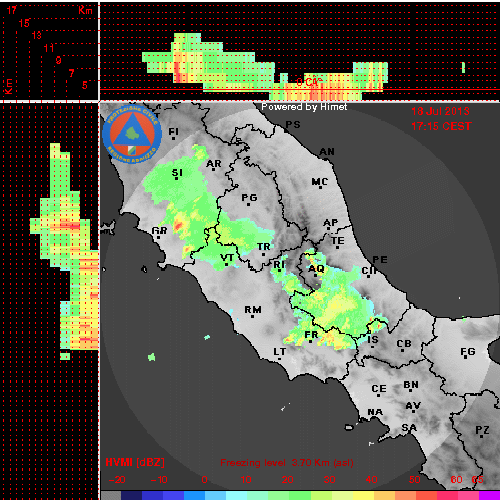Click the horizontal 'Km' axis unit label

[85, 10]
